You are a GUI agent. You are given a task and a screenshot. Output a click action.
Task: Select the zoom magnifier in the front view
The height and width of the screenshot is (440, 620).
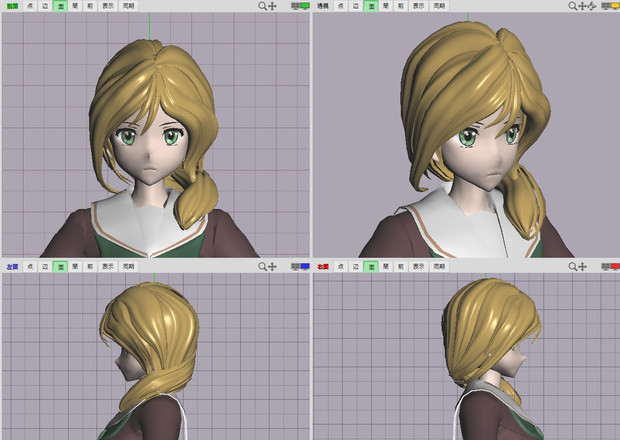point(263,6)
